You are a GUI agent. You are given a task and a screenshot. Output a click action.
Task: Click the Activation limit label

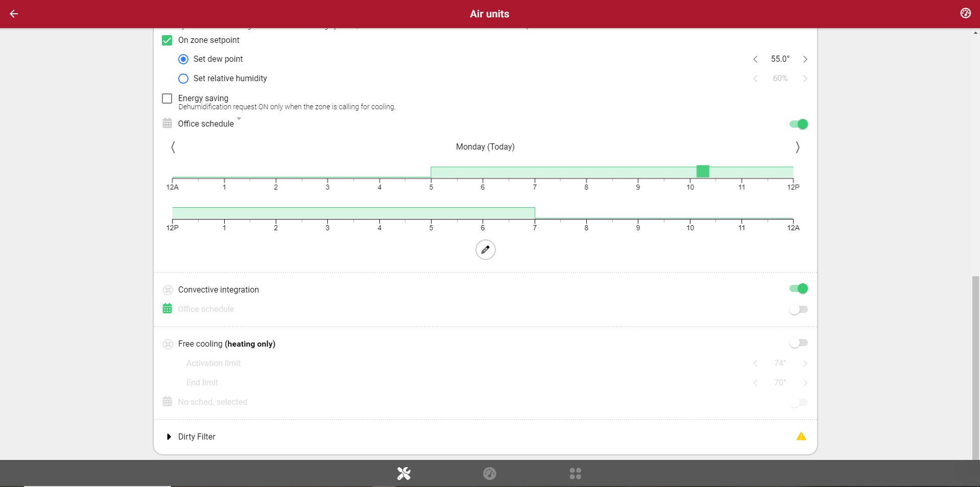click(x=213, y=363)
